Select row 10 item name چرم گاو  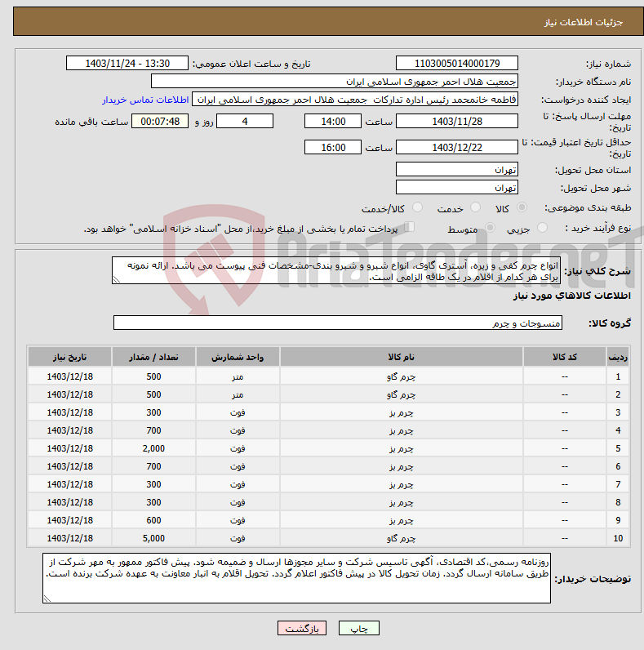tap(401, 538)
